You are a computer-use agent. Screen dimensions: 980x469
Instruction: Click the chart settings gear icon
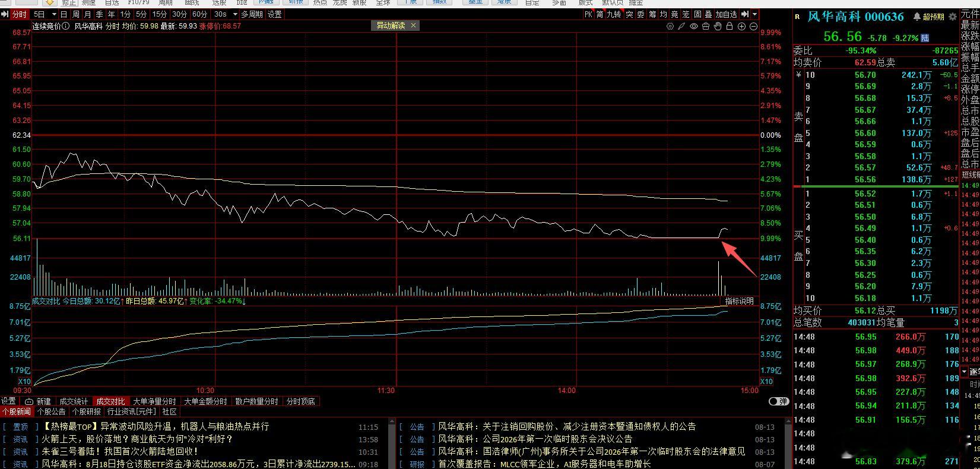(670, 27)
